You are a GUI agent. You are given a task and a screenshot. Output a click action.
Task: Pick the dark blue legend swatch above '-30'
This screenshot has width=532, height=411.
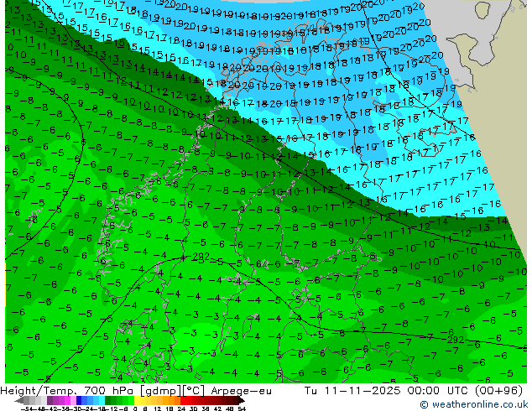(x=79, y=401)
